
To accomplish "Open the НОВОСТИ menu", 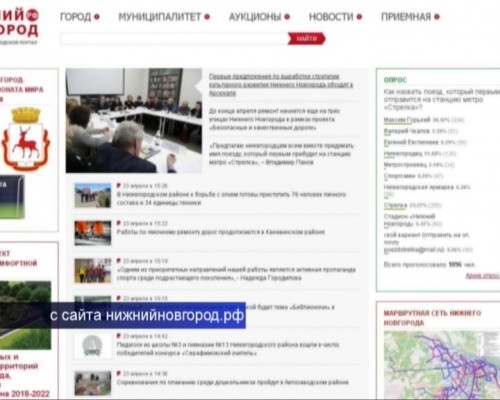I will pyautogui.click(x=331, y=17).
